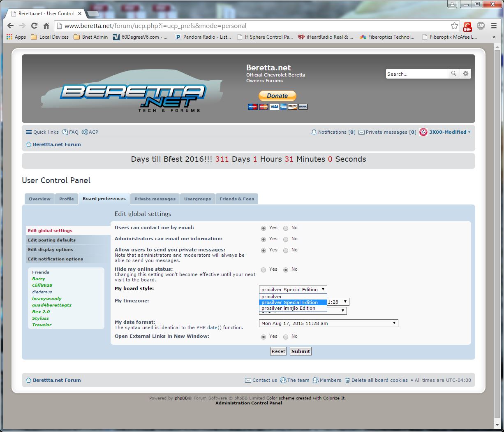Viewport: 504px width, 432px height.
Task: Select No for users contacting by email
Action: click(286, 228)
